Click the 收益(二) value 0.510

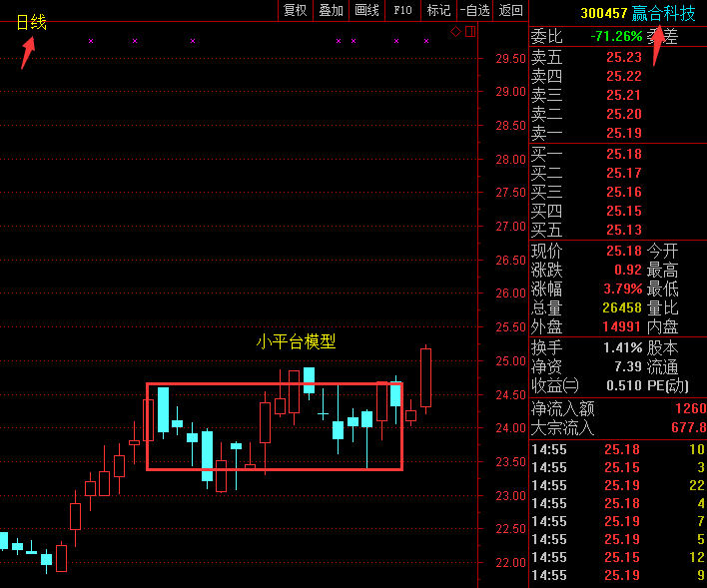(x=623, y=385)
